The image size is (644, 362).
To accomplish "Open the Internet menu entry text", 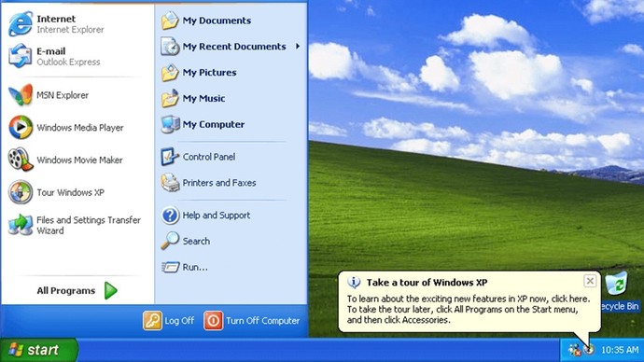I will [56, 19].
